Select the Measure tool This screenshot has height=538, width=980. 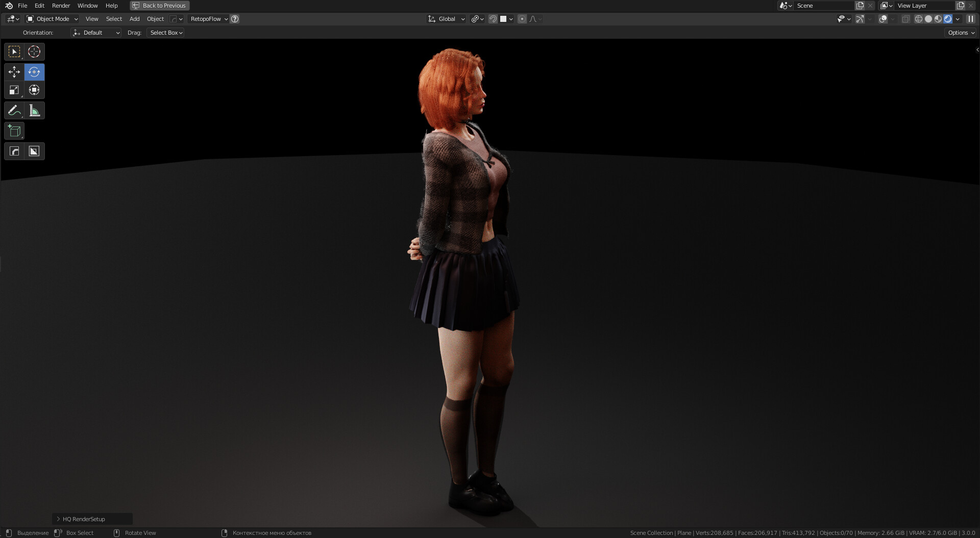35,110
